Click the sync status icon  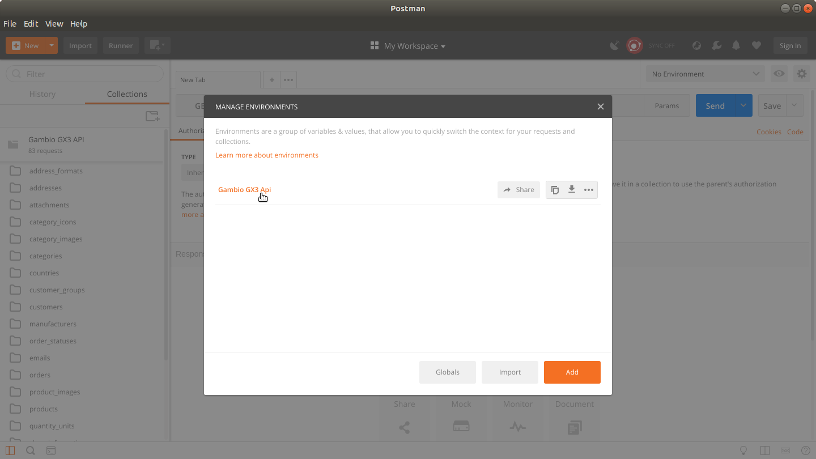[x=634, y=46]
